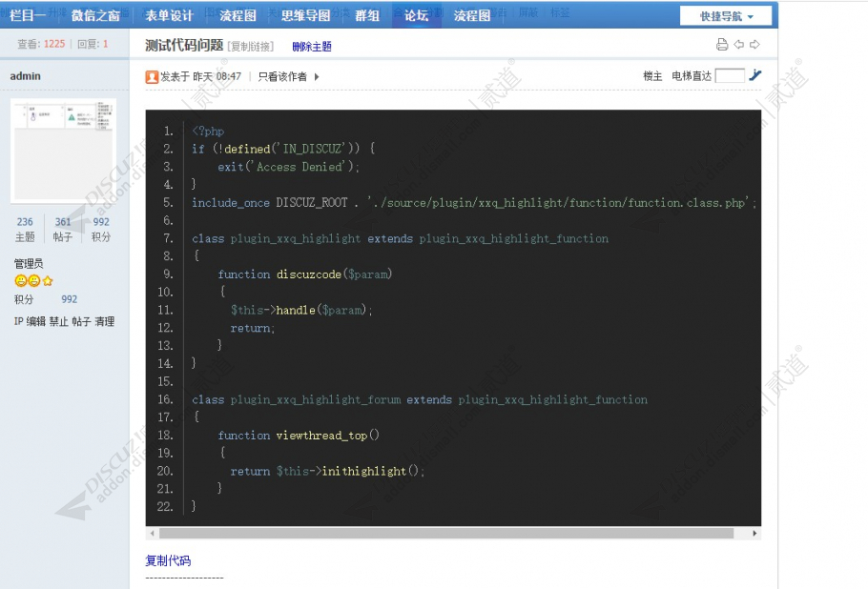Click the 帖子 moderation link beside 禁止
The width and height of the screenshot is (868, 589).
tap(81, 321)
